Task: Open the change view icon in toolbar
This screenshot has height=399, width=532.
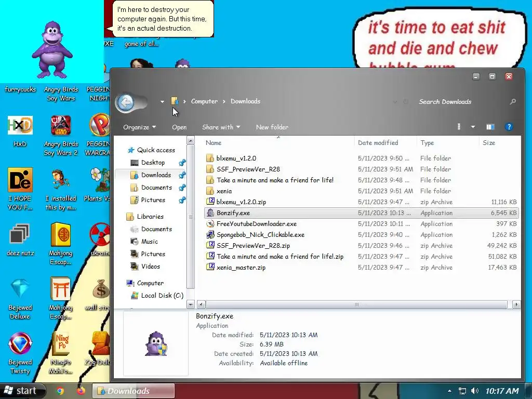Action: 459,127
